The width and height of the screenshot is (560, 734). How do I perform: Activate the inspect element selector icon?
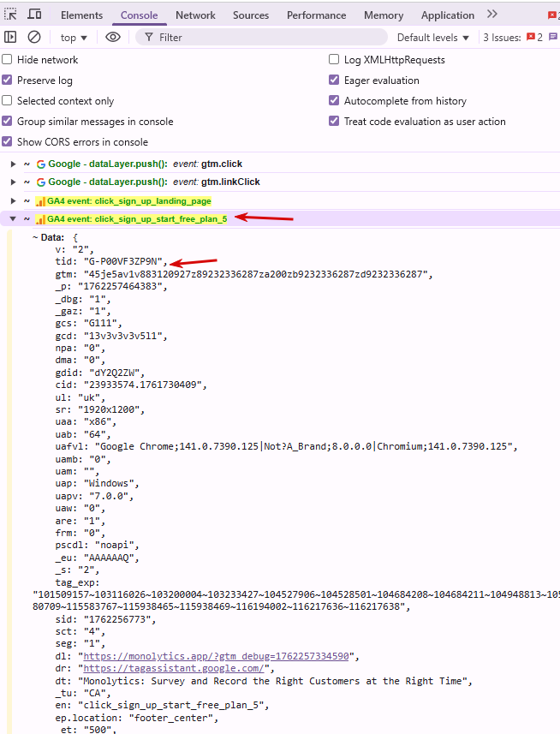(10, 14)
